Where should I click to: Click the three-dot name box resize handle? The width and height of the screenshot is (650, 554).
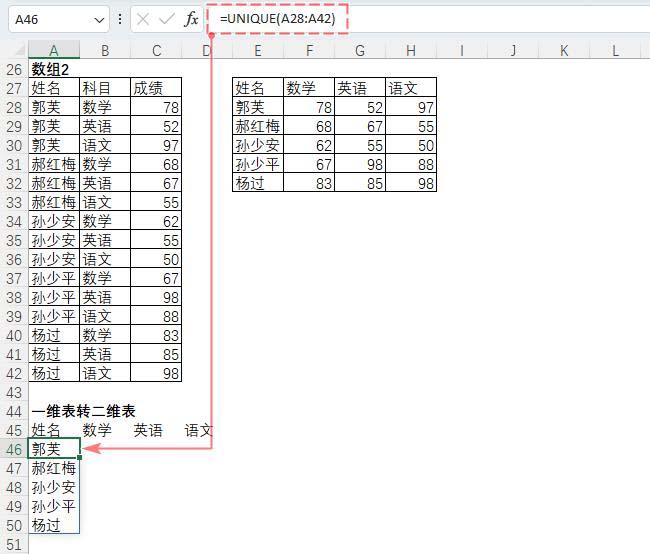(121, 19)
